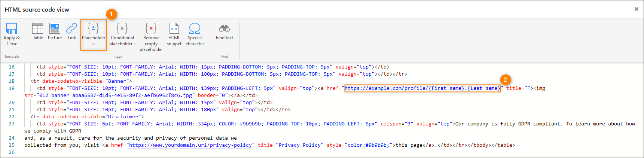The width and height of the screenshot is (644, 158).
Task: Click the example.com profile URL in line 19
Action: [x=422, y=88]
